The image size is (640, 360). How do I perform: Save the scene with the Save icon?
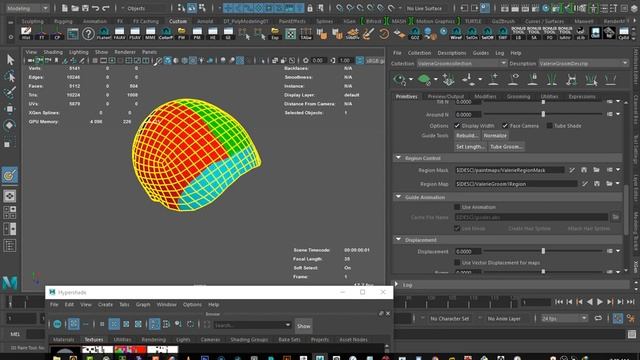coord(85,8)
